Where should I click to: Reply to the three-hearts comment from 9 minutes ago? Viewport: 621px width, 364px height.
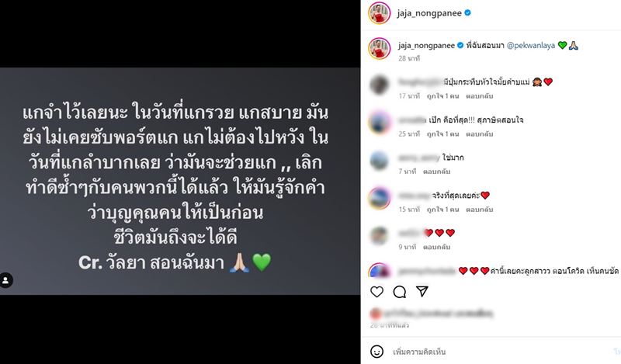[x=436, y=247]
